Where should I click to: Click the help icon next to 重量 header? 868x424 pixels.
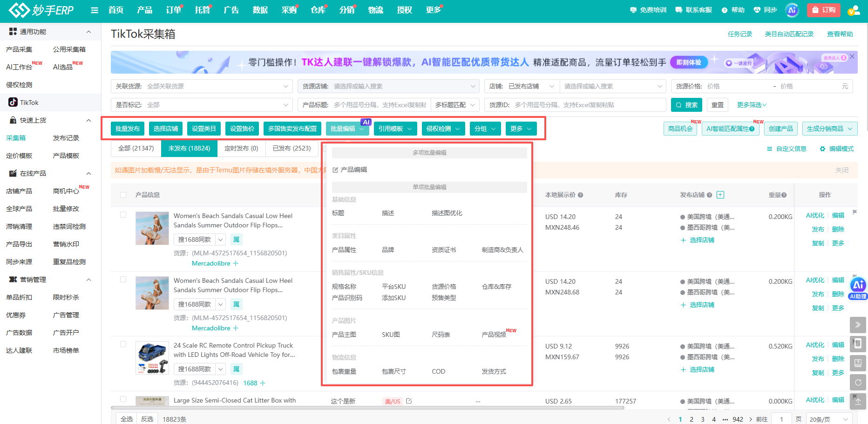(x=784, y=195)
